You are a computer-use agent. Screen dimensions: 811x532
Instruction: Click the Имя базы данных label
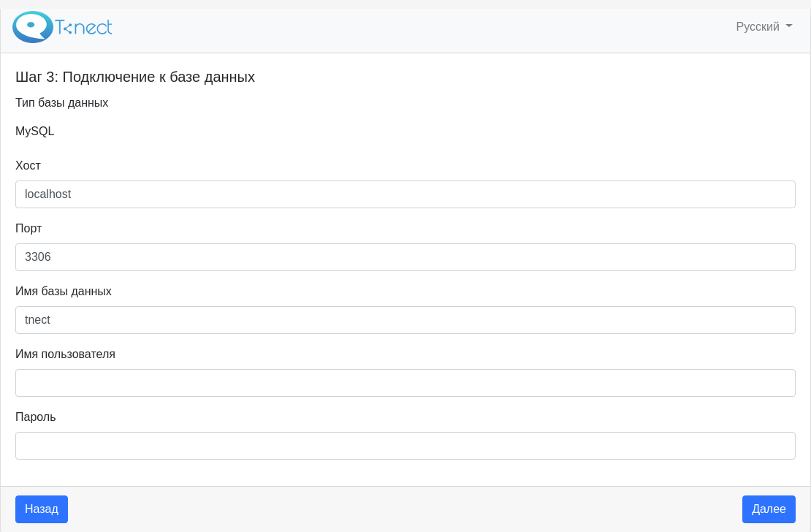click(64, 292)
